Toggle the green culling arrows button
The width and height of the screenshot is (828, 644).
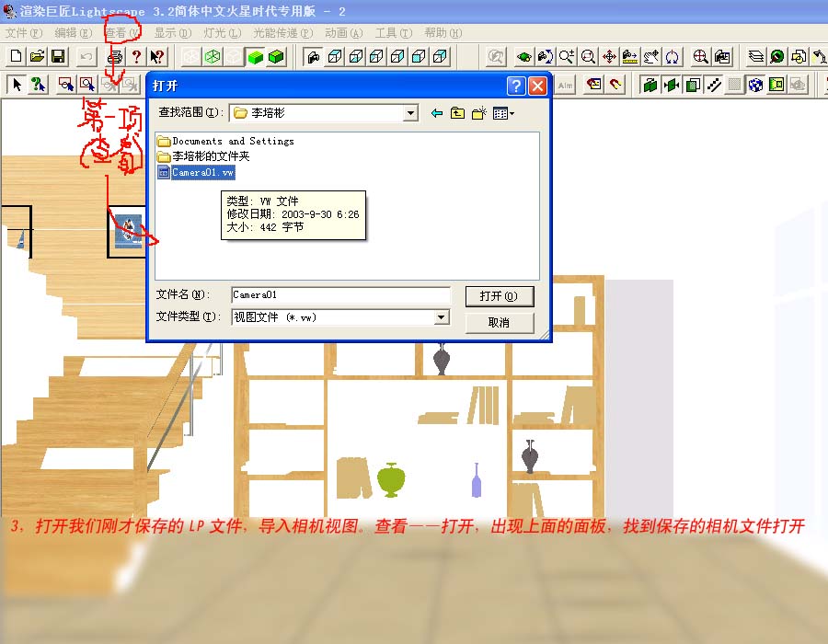pos(672,85)
